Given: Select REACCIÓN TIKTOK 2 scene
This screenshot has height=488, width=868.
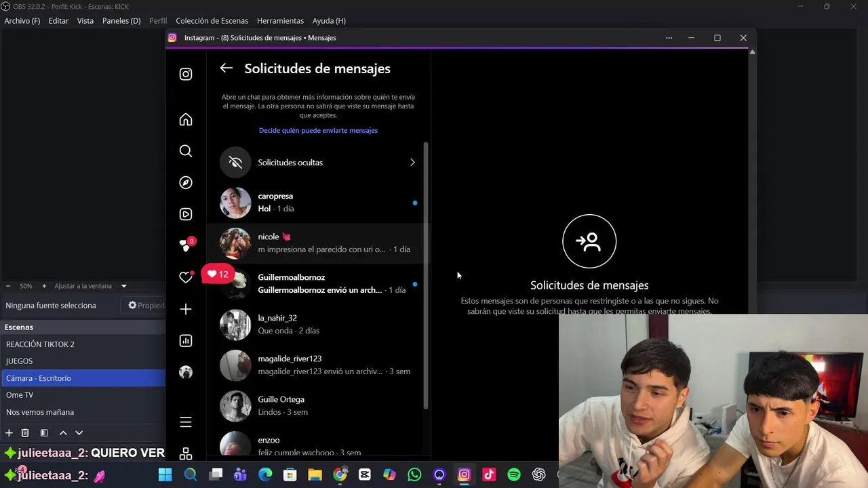Looking at the screenshot, I should (83, 344).
